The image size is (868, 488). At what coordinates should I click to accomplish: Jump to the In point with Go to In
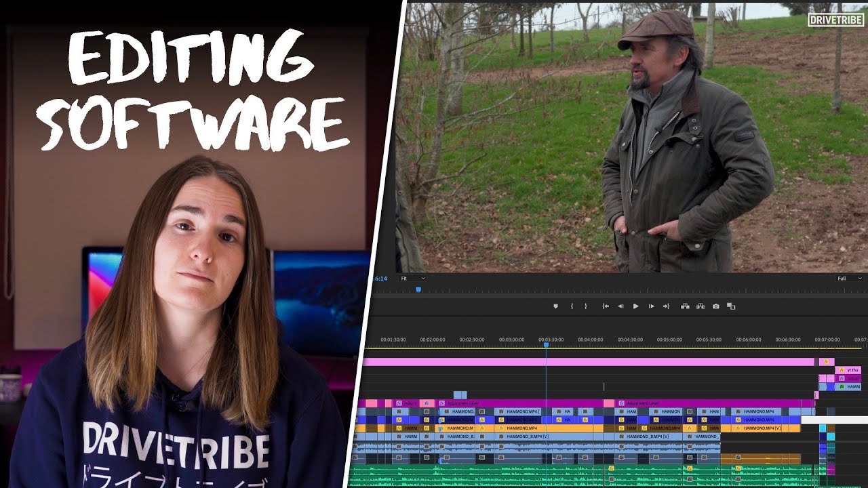(x=606, y=306)
